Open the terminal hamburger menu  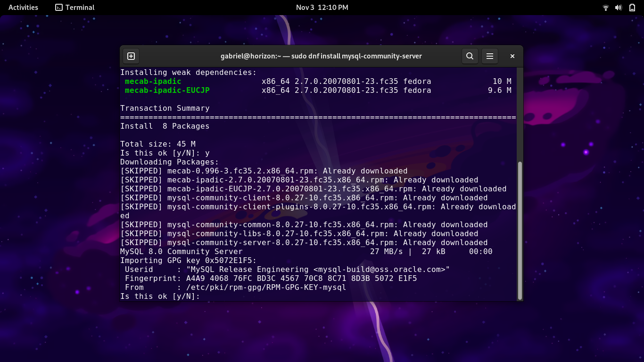[490, 56]
